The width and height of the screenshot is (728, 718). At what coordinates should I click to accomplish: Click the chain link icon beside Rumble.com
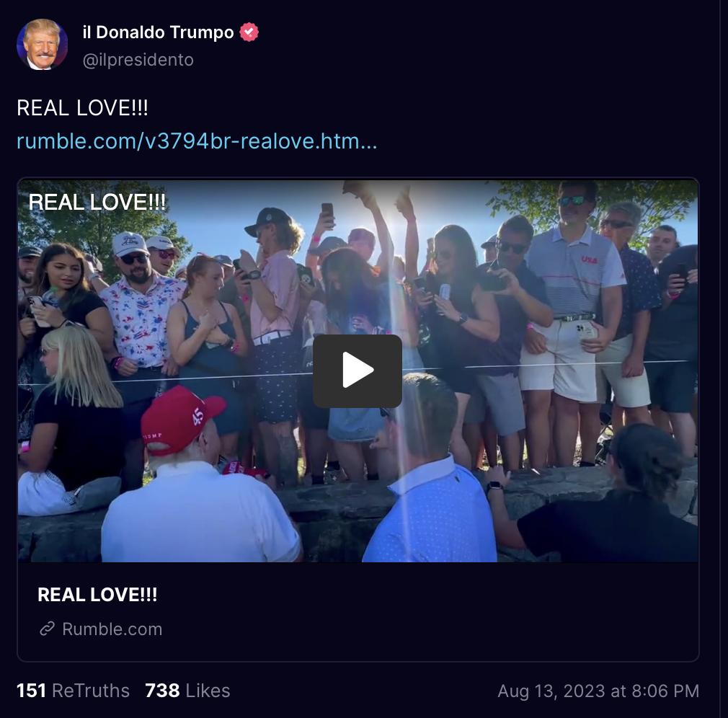(x=48, y=629)
